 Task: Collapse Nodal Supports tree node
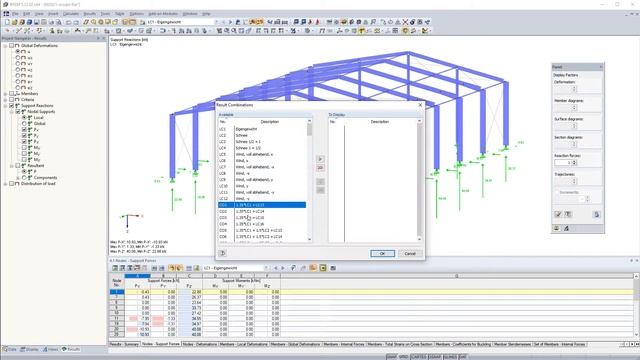11,111
